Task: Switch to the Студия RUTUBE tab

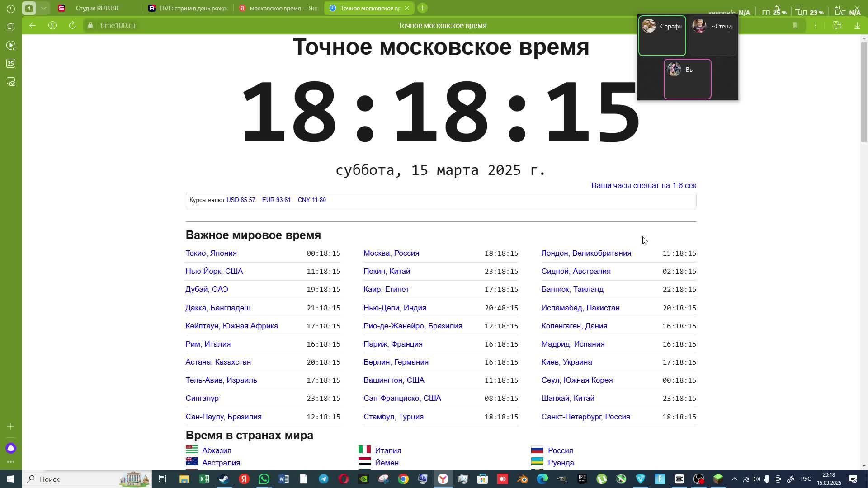Action: pyautogui.click(x=97, y=8)
